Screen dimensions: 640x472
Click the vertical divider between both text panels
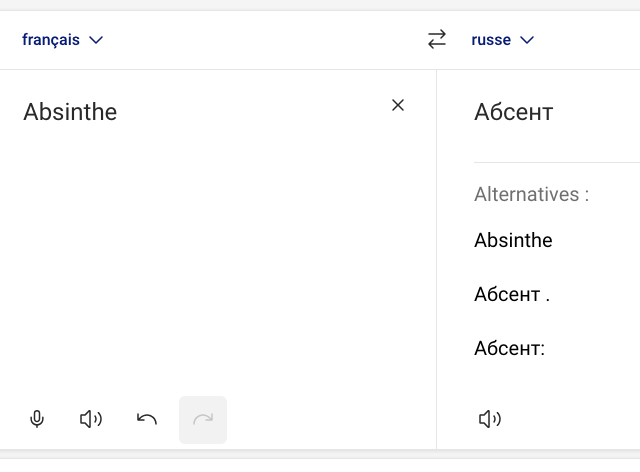tap(436, 259)
